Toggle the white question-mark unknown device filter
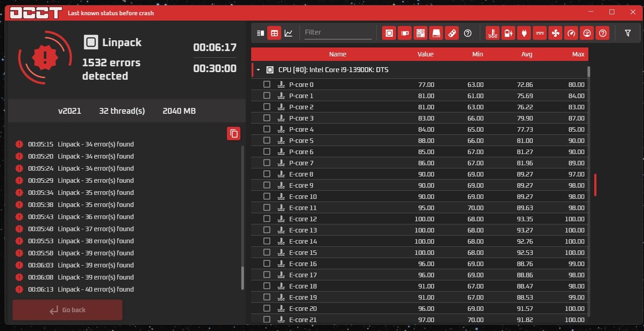The width and height of the screenshot is (644, 331). point(468,33)
